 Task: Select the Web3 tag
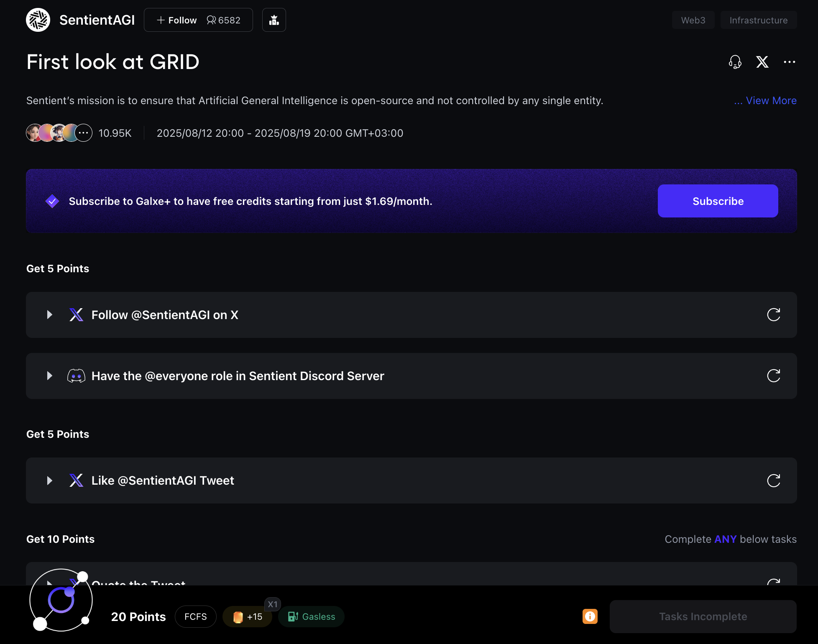point(693,20)
